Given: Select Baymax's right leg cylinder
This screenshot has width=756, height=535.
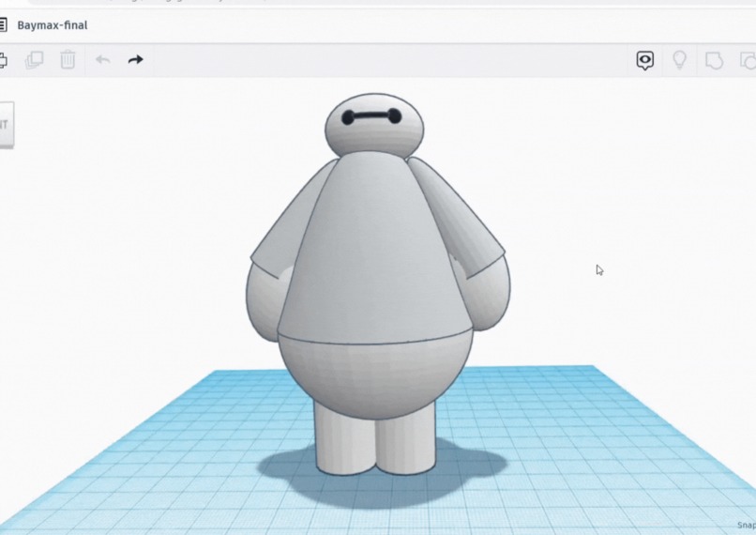Looking at the screenshot, I should point(407,446).
